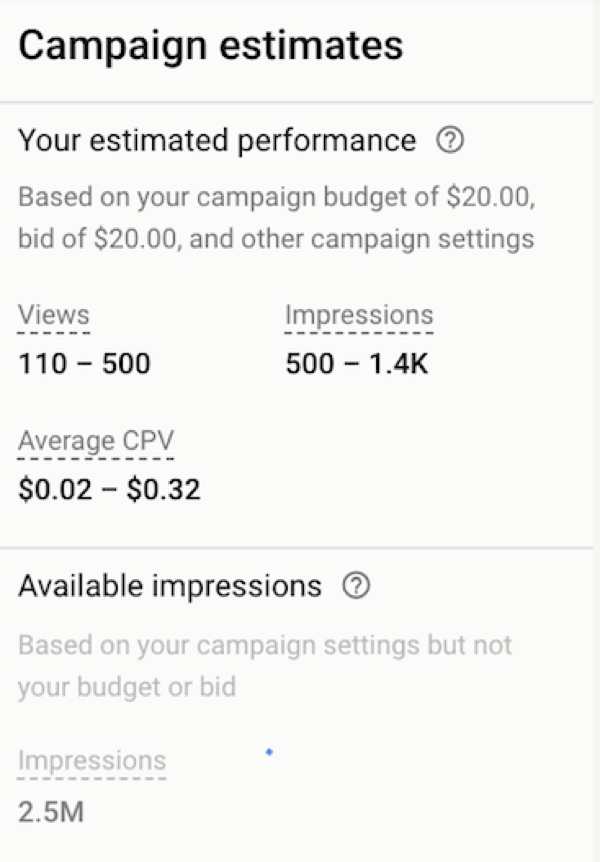The height and width of the screenshot is (862, 600).
Task: Click the Average CPV metric label
Action: [96, 440]
